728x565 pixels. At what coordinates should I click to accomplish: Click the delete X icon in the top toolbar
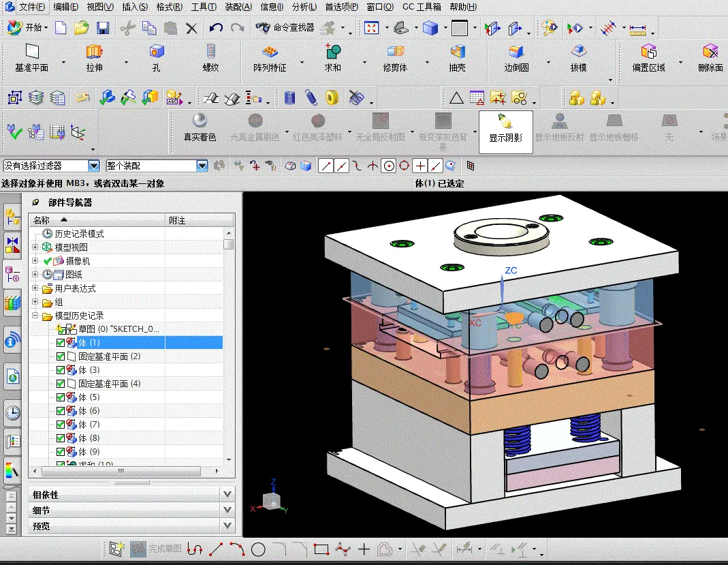[x=191, y=29]
